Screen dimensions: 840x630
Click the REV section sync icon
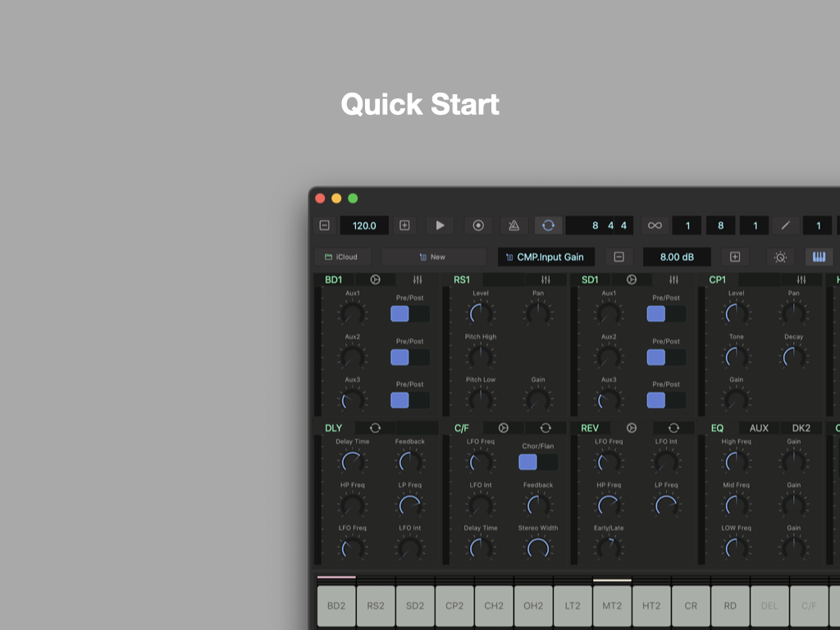(x=673, y=428)
